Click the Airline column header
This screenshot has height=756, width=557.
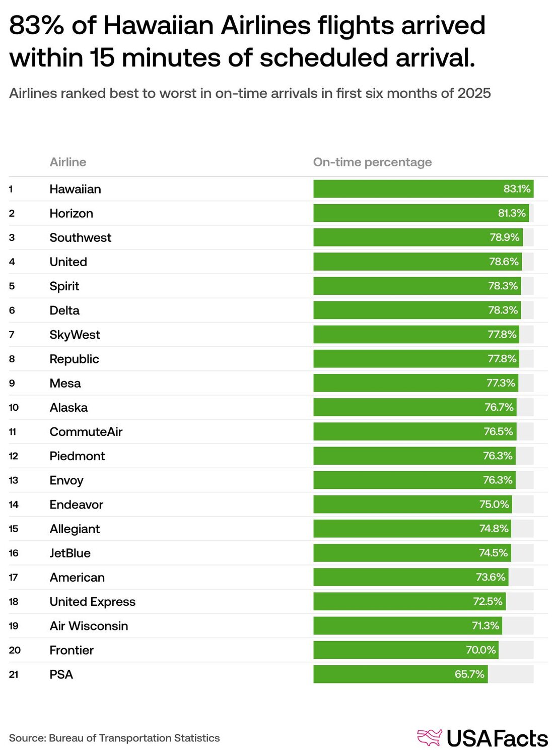point(68,162)
